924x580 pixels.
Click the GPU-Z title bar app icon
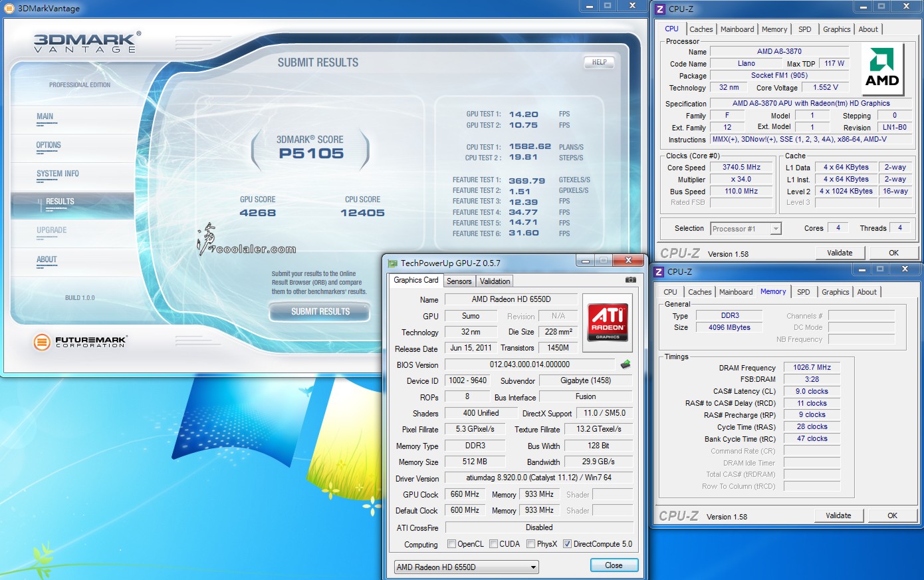(x=393, y=263)
